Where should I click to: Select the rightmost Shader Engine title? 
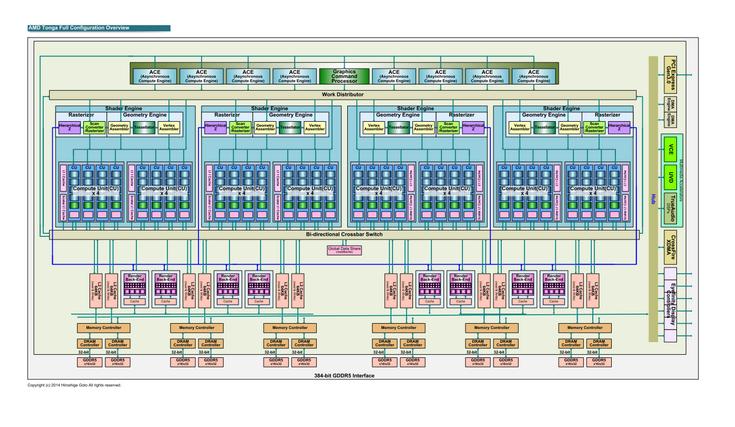(562, 108)
